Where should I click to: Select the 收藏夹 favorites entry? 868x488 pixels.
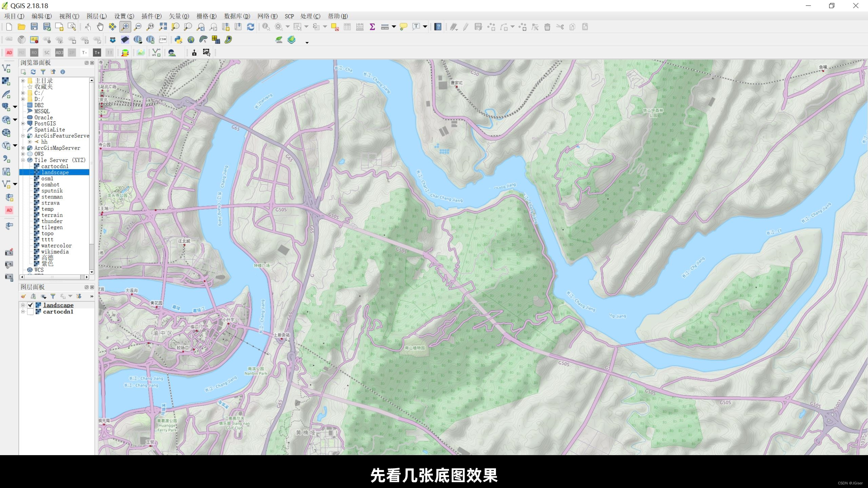(x=44, y=87)
